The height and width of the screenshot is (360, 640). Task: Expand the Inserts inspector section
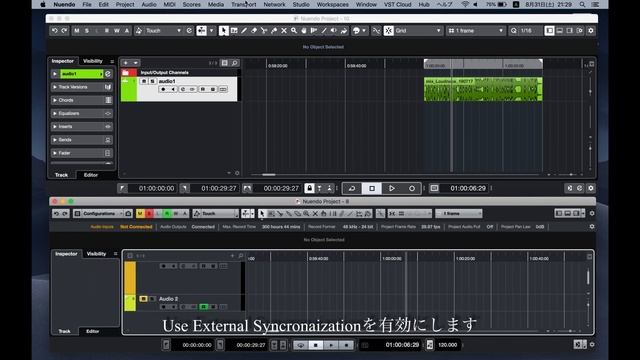(81, 127)
